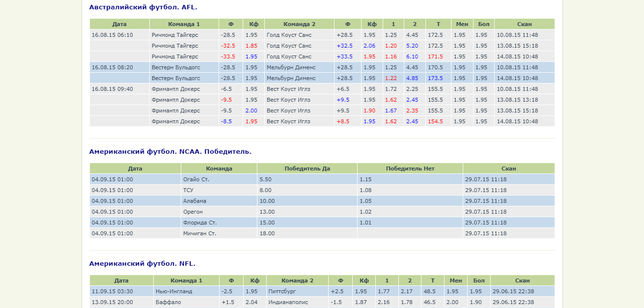Image resolution: width=644 pixels, height=308 pixels.
Task: Select the NFL team 'Баффало'
Action: pyautogui.click(x=168, y=302)
